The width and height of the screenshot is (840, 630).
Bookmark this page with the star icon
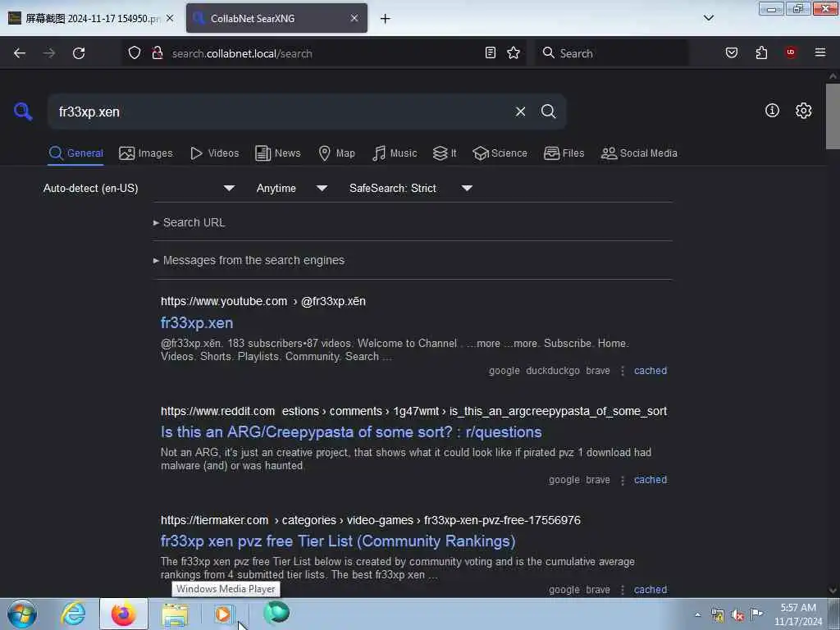pos(514,52)
